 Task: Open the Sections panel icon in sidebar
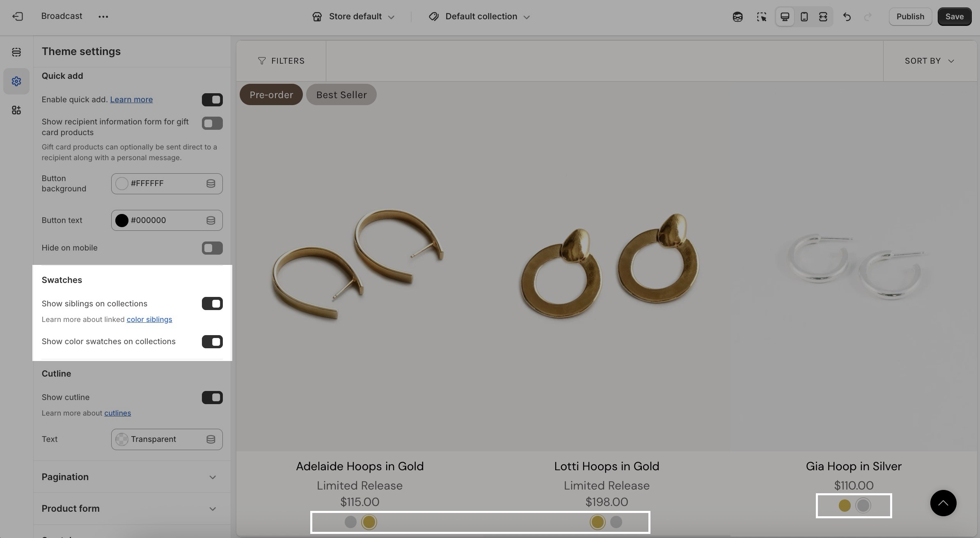pos(16,52)
